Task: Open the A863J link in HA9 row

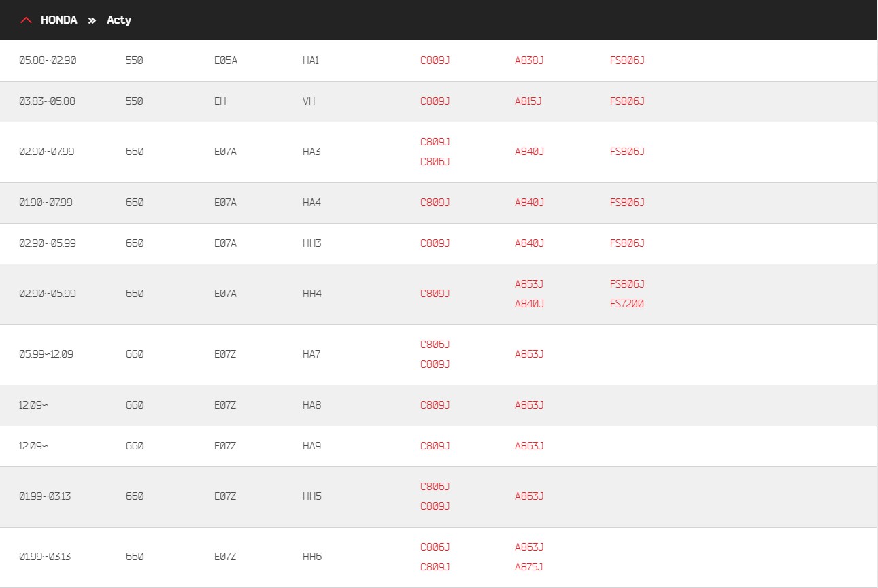Action: pyautogui.click(x=529, y=446)
